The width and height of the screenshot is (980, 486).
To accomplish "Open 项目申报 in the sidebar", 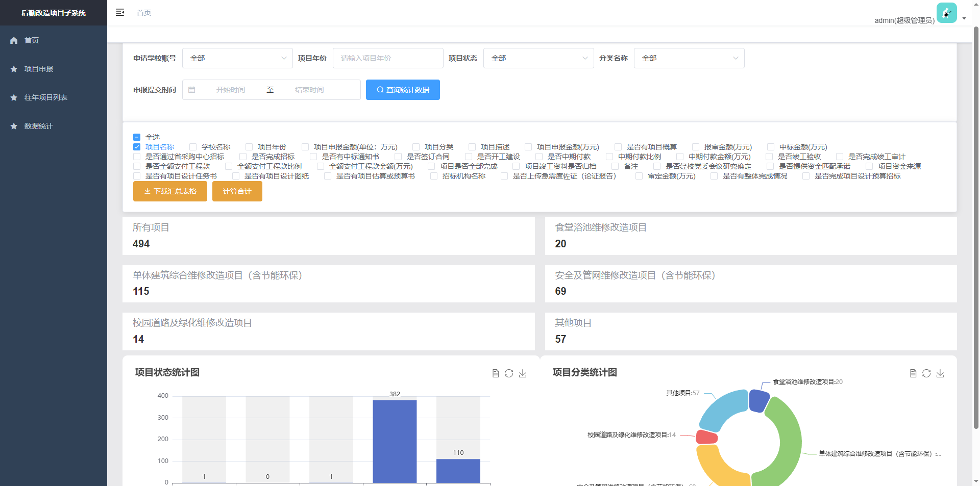I will tap(39, 69).
